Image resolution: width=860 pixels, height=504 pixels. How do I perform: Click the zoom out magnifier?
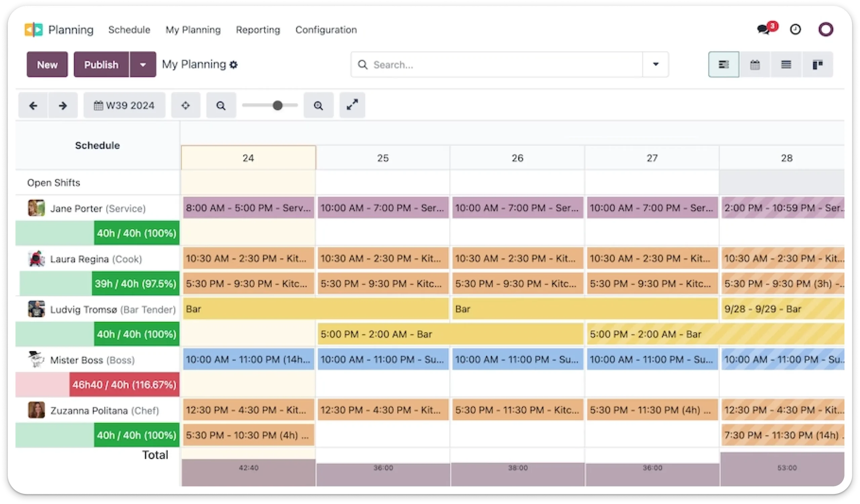[221, 105]
